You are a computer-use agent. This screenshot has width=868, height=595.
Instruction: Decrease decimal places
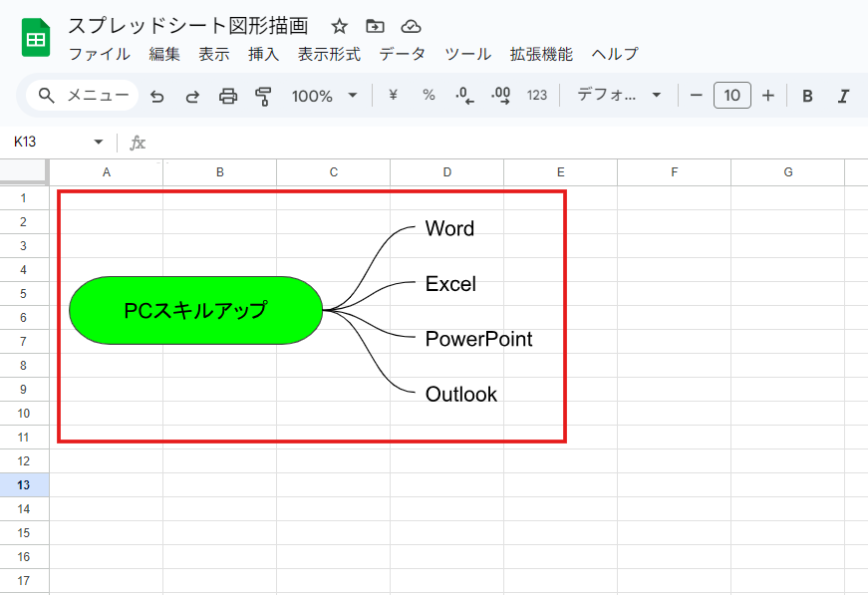tap(464, 96)
